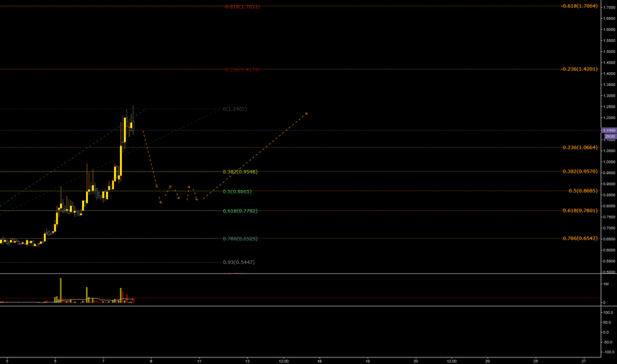
Task: Click the orange 0.618(0.7801) level label
Action: (580, 210)
